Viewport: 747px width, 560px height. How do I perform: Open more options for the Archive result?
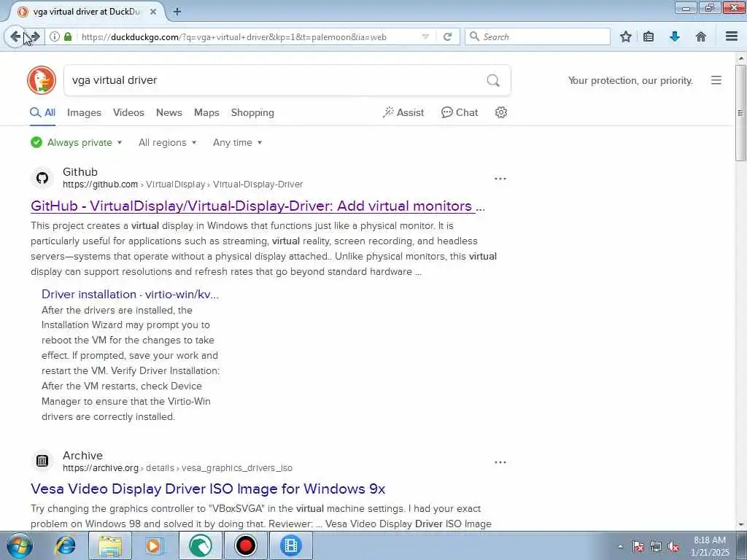(500, 462)
